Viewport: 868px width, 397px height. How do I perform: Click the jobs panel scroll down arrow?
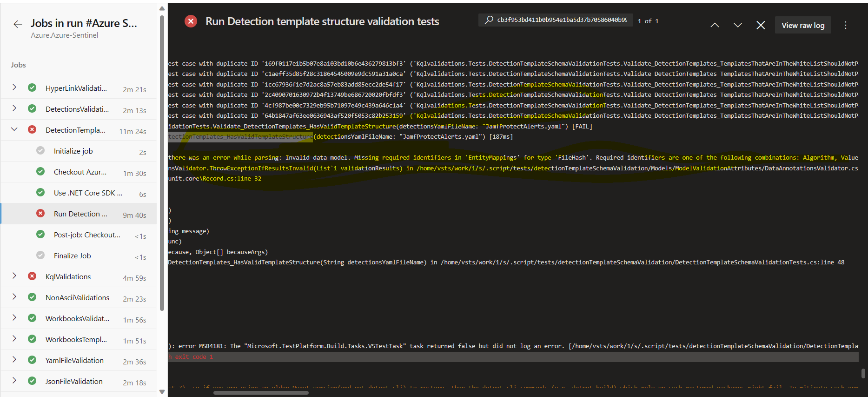(162, 392)
